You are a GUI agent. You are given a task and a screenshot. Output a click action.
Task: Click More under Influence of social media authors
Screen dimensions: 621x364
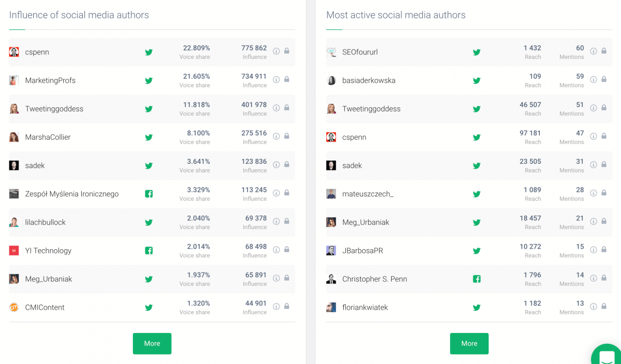[x=152, y=343]
